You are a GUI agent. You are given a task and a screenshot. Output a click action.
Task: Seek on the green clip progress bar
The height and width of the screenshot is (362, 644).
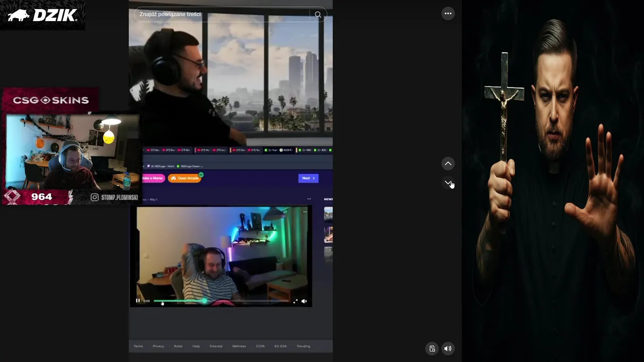point(221,301)
